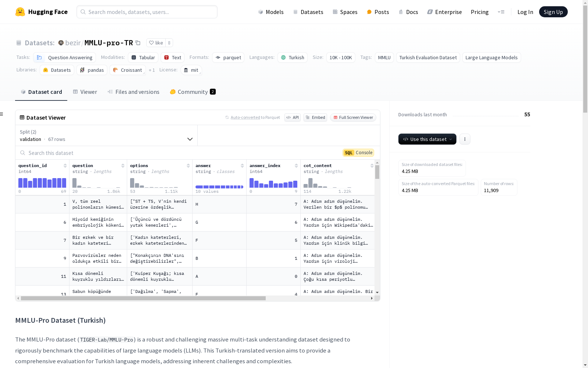The width and height of the screenshot is (588, 368).
Task: Open the Use this dataset dropdown
Action: click(x=427, y=139)
